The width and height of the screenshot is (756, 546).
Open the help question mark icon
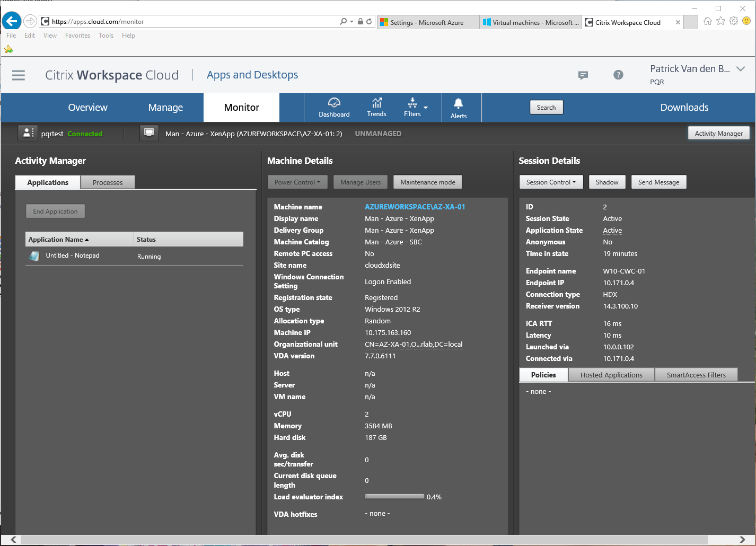coord(618,75)
